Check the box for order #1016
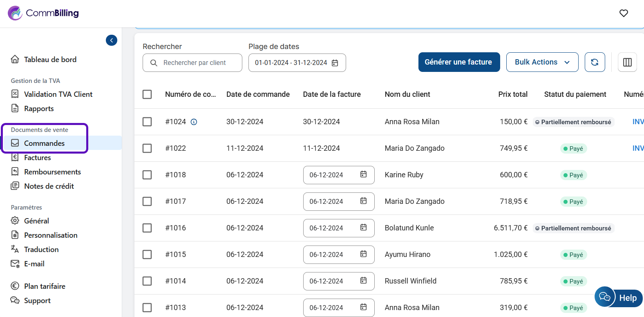The width and height of the screenshot is (644, 317). (x=147, y=228)
